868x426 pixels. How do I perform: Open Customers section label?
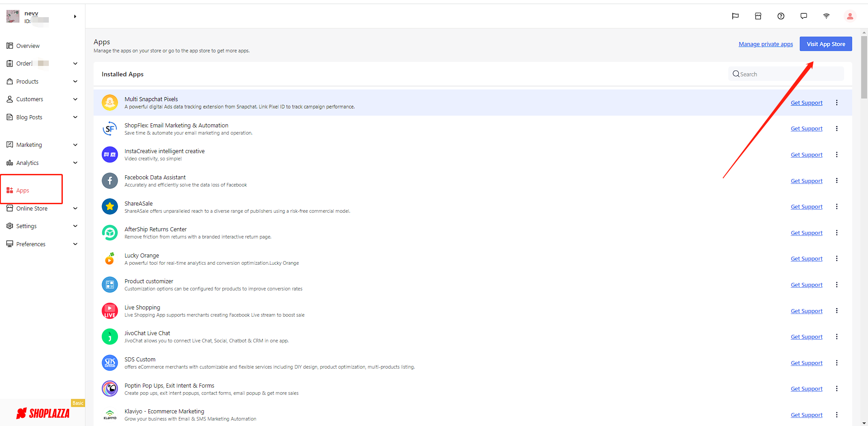tap(30, 99)
